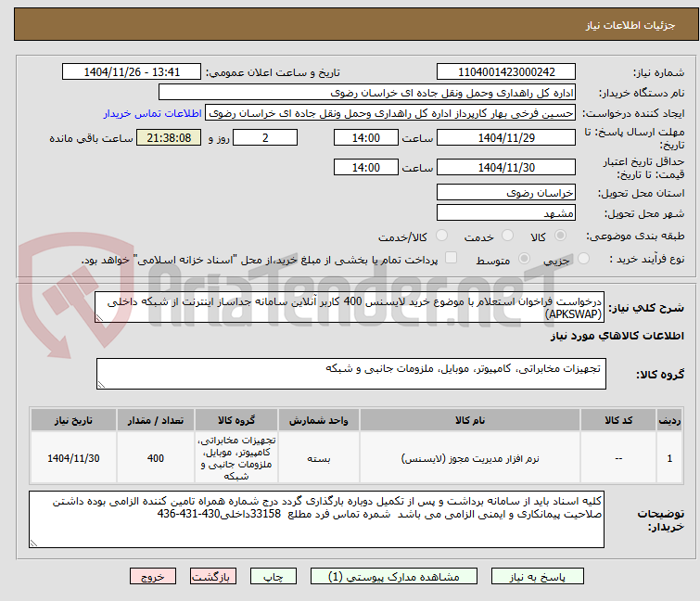
Task: Select the کالا/خدمت radio button
Action: [x=441, y=236]
